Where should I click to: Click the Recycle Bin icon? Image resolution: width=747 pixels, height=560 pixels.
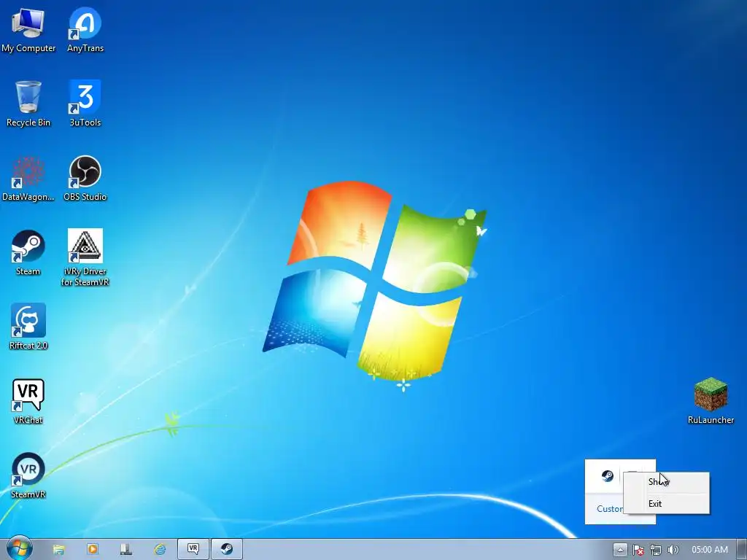[28, 104]
